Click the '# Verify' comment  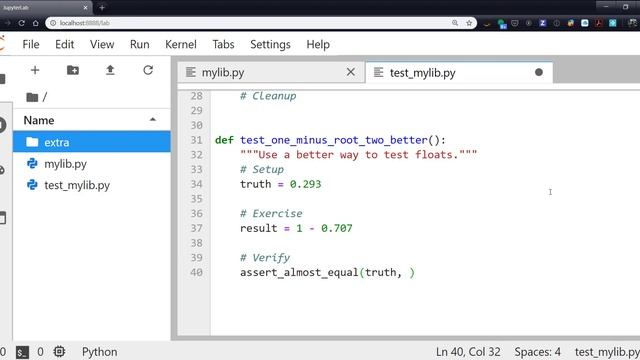[265, 258]
